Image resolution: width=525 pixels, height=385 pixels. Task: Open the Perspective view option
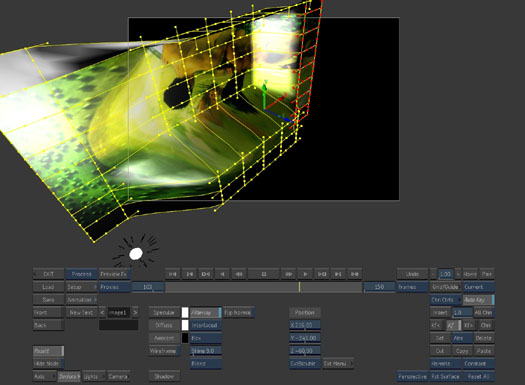412,377
